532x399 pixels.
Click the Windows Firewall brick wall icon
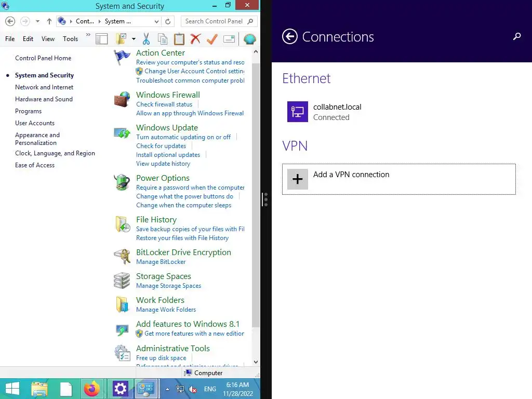coord(122,99)
